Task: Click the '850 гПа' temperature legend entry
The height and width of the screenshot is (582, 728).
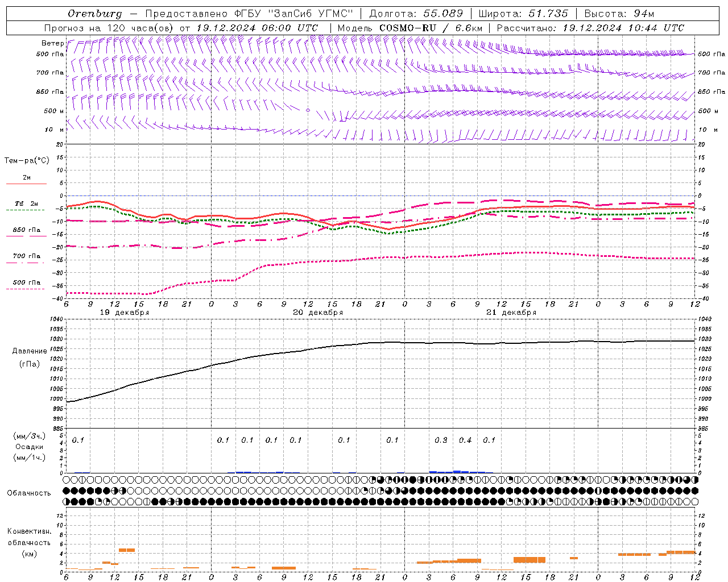Action: coord(26,230)
